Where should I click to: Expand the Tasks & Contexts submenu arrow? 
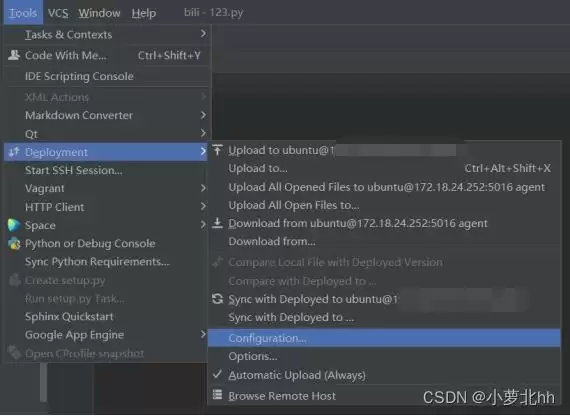click(203, 34)
